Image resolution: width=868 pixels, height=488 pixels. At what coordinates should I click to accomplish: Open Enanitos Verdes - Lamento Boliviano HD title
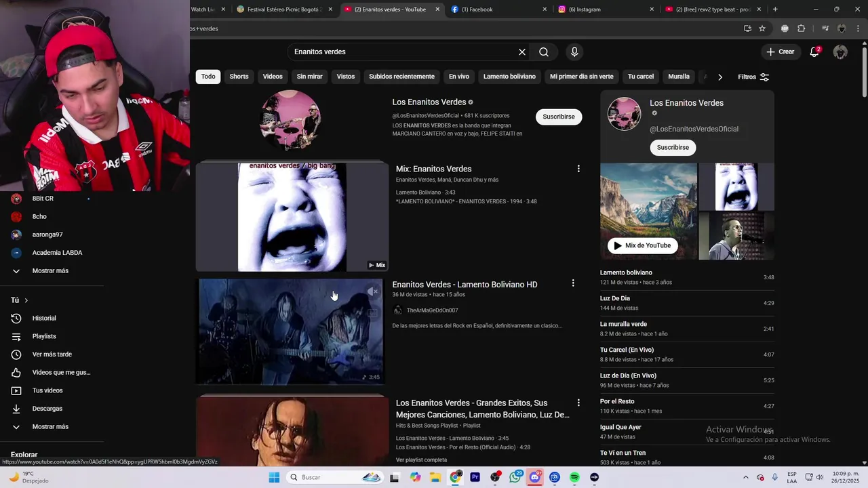point(465,284)
